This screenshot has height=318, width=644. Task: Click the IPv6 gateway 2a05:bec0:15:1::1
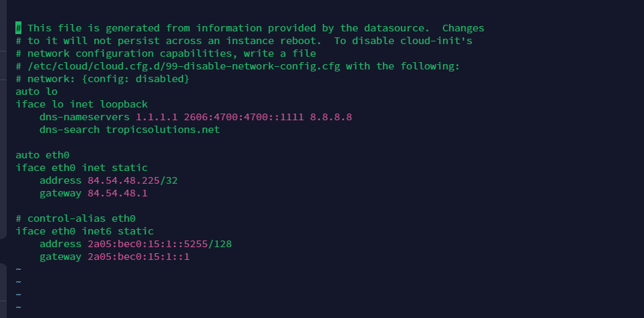click(138, 257)
